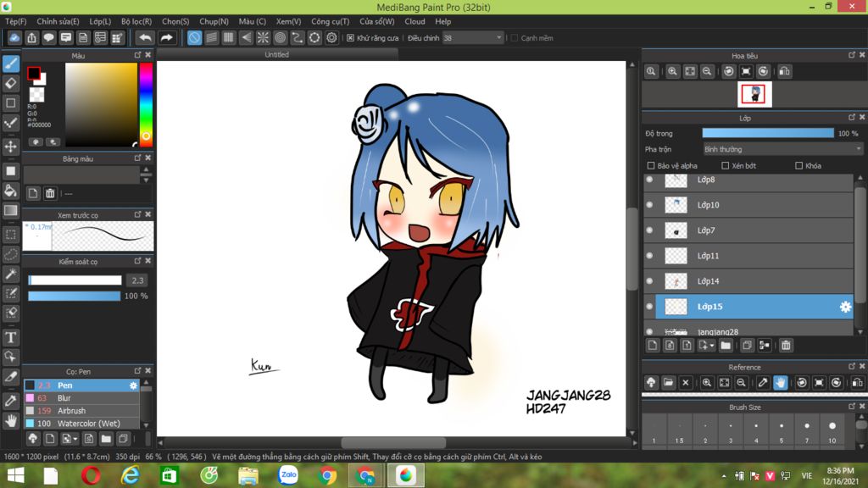This screenshot has height=488, width=868.
Task: Enable radial snap guide
Action: [263, 37]
